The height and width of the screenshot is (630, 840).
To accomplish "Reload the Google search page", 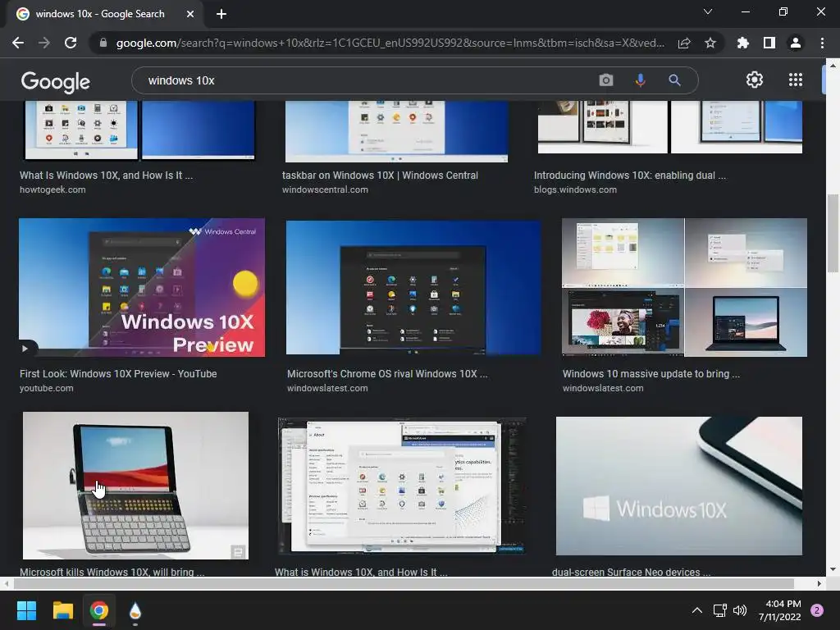I will tap(71, 43).
